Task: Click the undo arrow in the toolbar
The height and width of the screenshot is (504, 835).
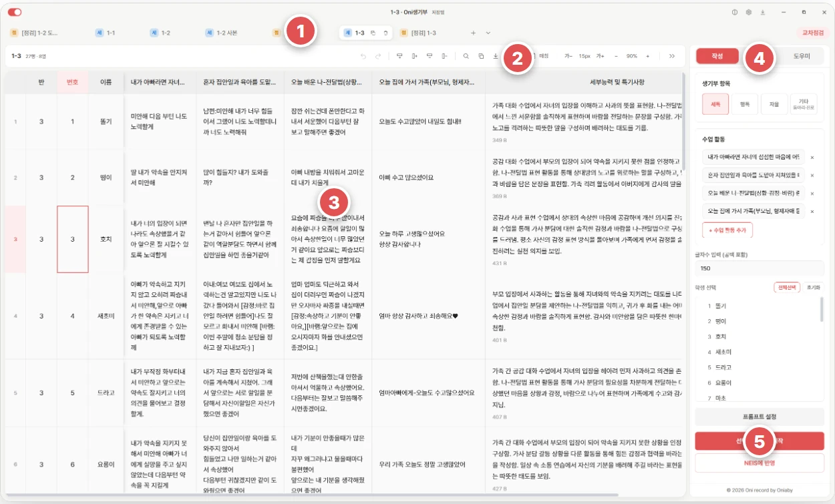Action: tap(363, 56)
